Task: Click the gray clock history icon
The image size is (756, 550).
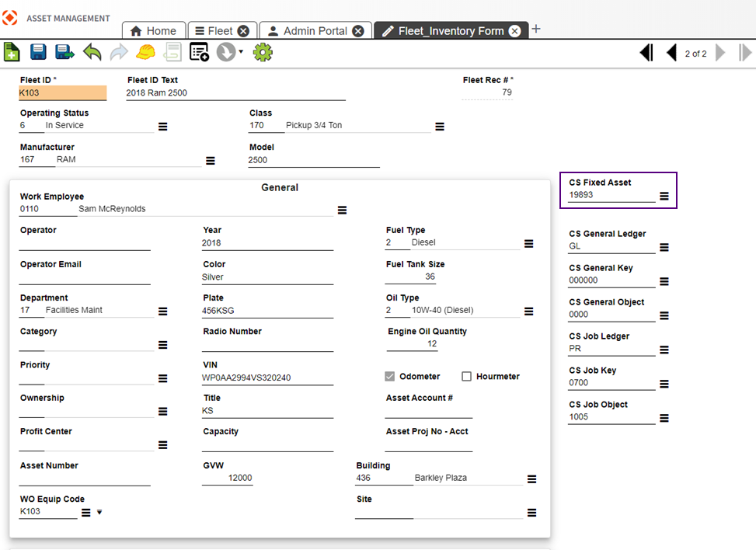Action: tap(225, 52)
